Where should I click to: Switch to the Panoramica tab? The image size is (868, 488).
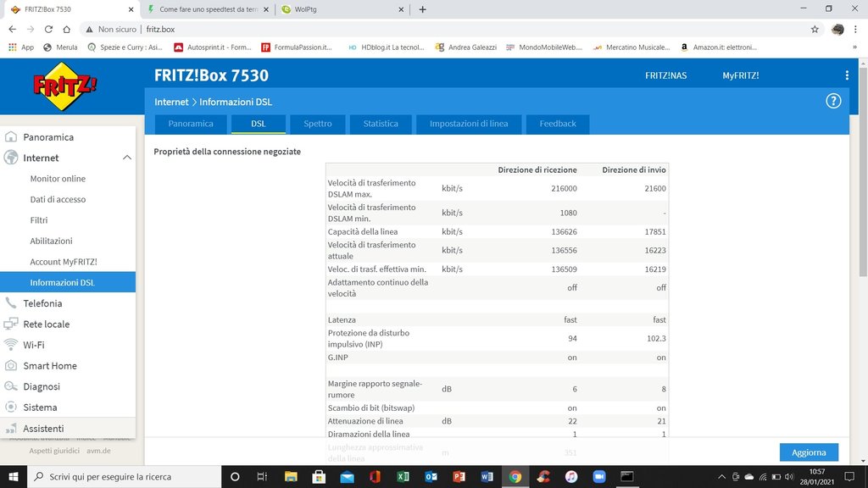click(x=191, y=124)
